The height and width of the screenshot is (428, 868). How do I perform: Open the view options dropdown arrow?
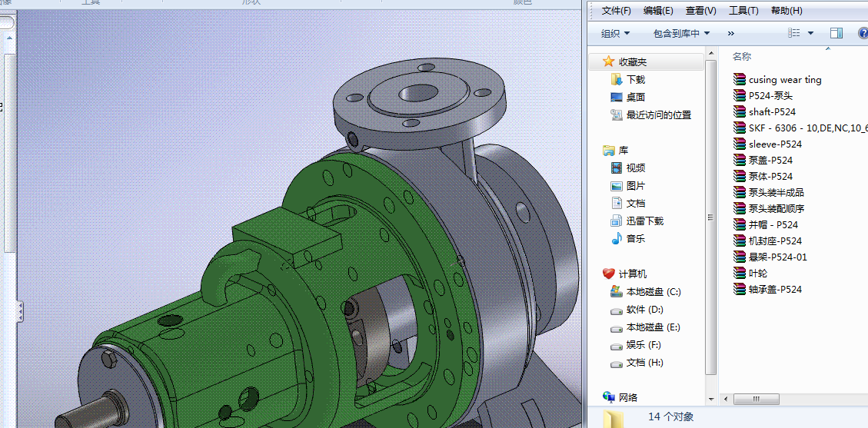pyautogui.click(x=812, y=33)
